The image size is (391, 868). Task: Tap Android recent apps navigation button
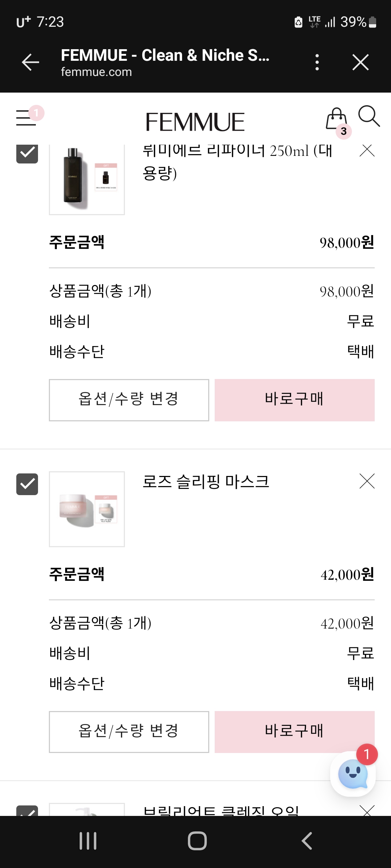88,841
